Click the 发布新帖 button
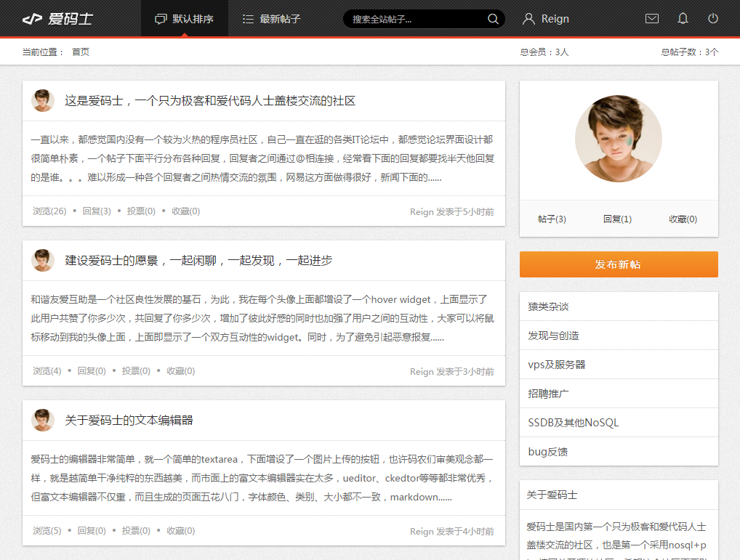The width and height of the screenshot is (740, 560). [x=619, y=264]
